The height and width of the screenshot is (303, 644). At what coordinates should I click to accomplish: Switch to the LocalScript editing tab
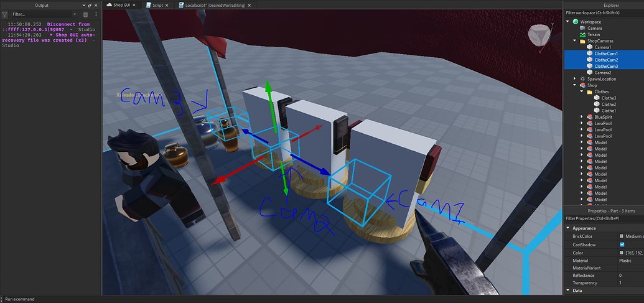click(215, 5)
